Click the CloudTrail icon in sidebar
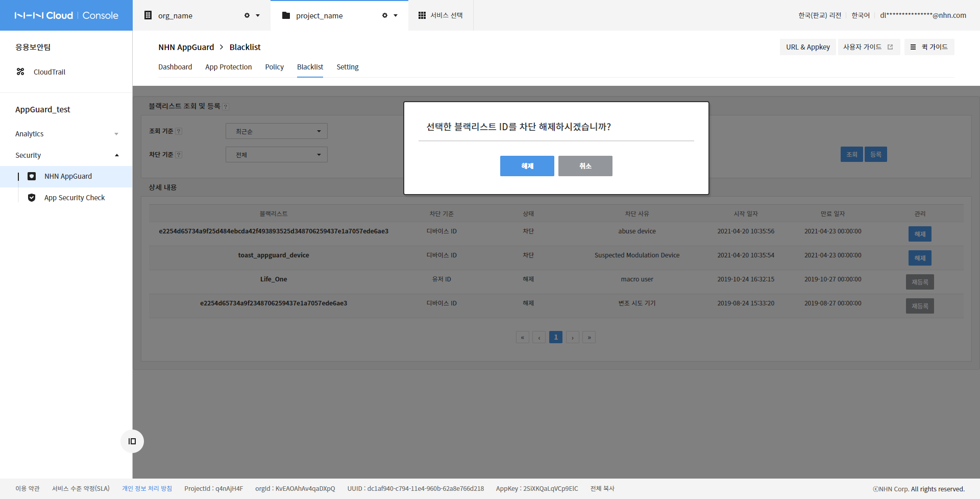Screen dimensions: 980x499 pos(20,72)
